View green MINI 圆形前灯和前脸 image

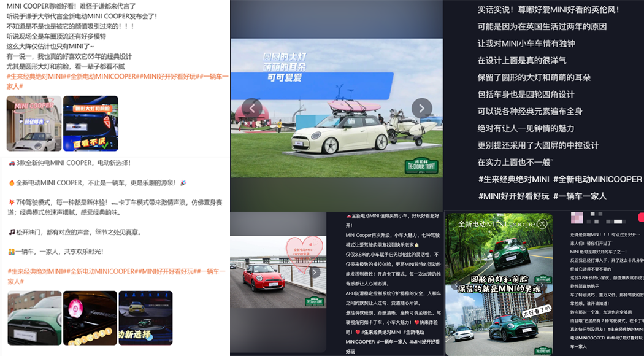click(x=499, y=284)
